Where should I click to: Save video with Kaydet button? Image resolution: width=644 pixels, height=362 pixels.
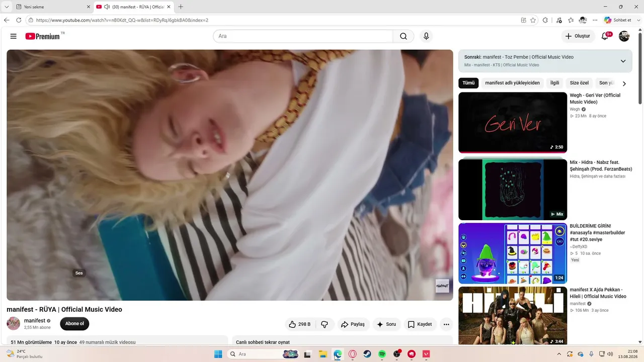pos(420,324)
